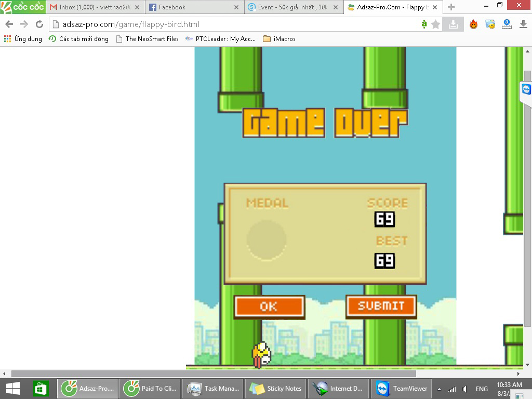Click the best value 69 under BEST
Image resolution: width=532 pixels, height=399 pixels.
click(385, 261)
